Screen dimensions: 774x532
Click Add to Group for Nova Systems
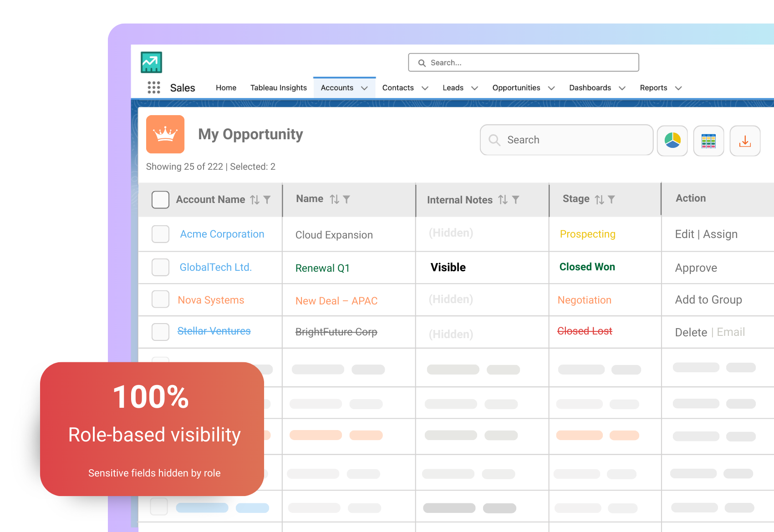point(708,299)
